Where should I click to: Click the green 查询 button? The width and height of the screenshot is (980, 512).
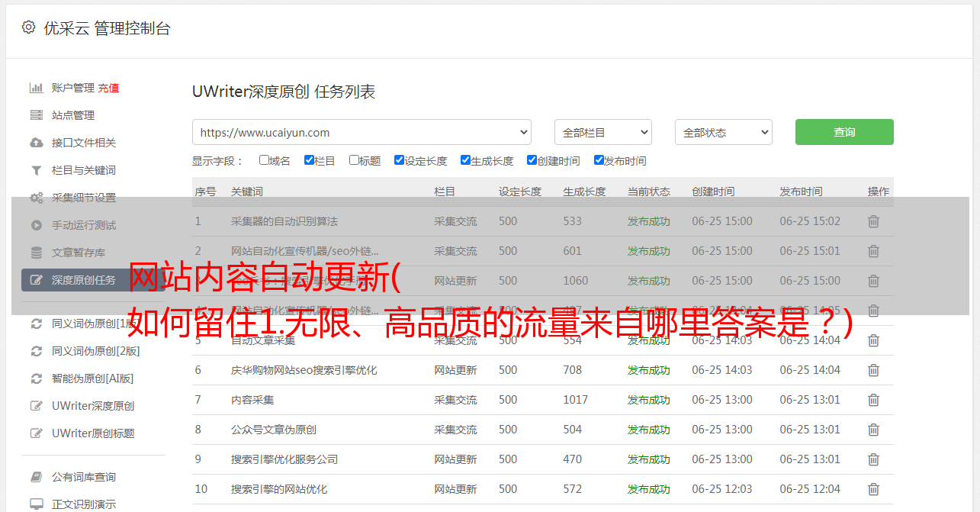(x=844, y=132)
